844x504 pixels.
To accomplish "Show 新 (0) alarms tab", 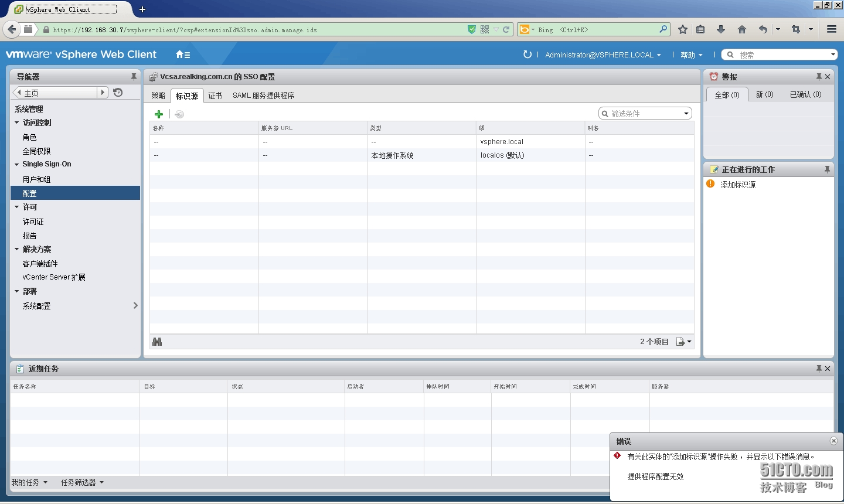I will pyautogui.click(x=764, y=94).
